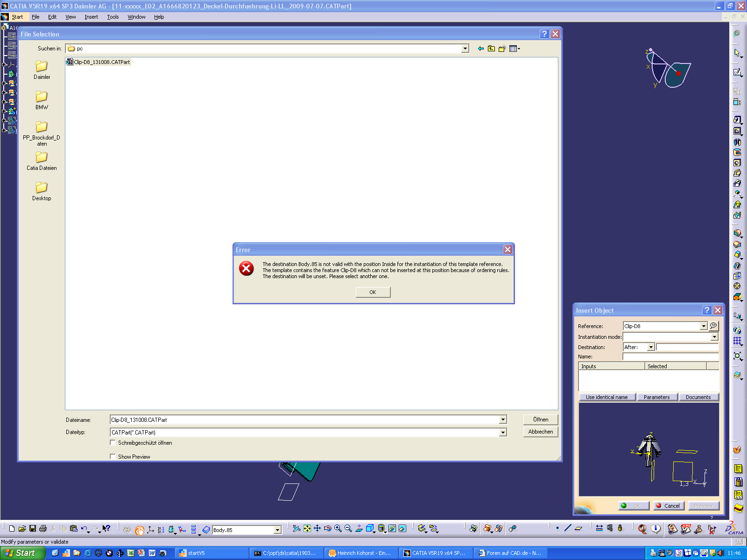747x560 pixels.
Task: Click the Documents button in Insert Object
Action: (698, 397)
